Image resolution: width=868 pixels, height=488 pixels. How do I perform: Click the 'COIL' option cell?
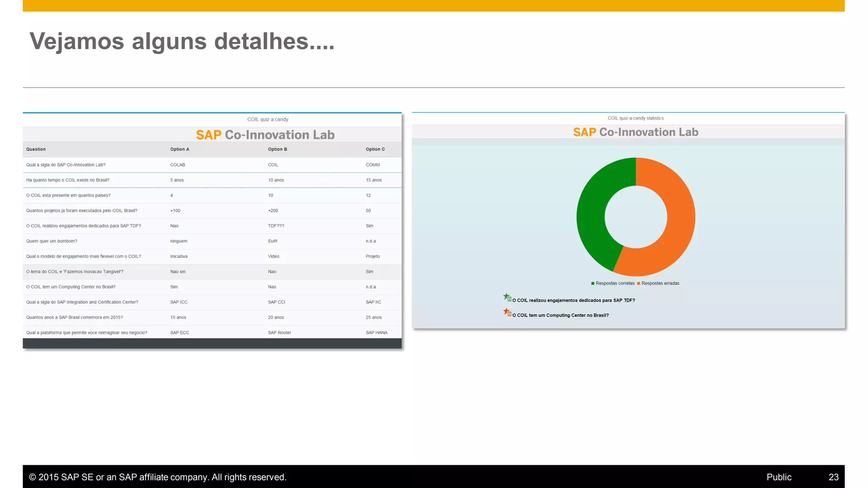[x=273, y=165]
